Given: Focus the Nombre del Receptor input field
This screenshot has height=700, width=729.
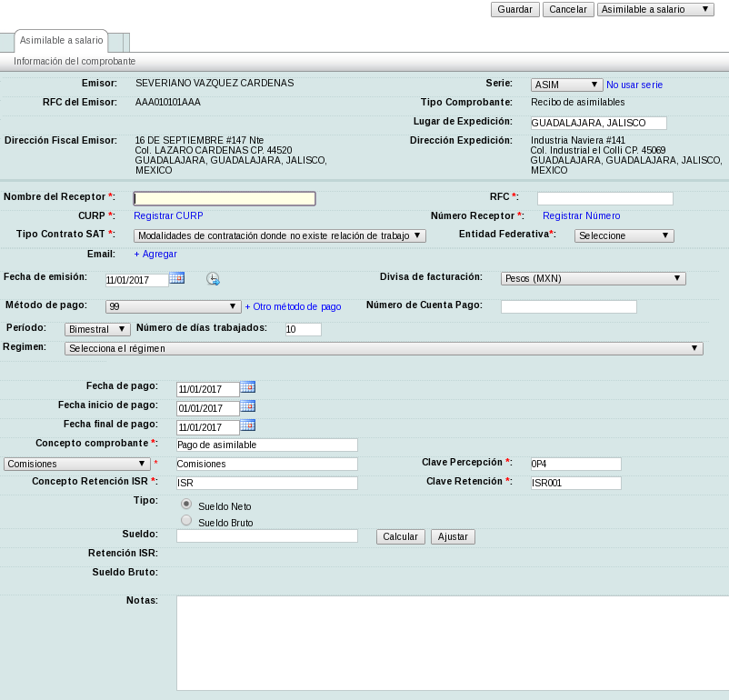Looking at the screenshot, I should [x=225, y=198].
